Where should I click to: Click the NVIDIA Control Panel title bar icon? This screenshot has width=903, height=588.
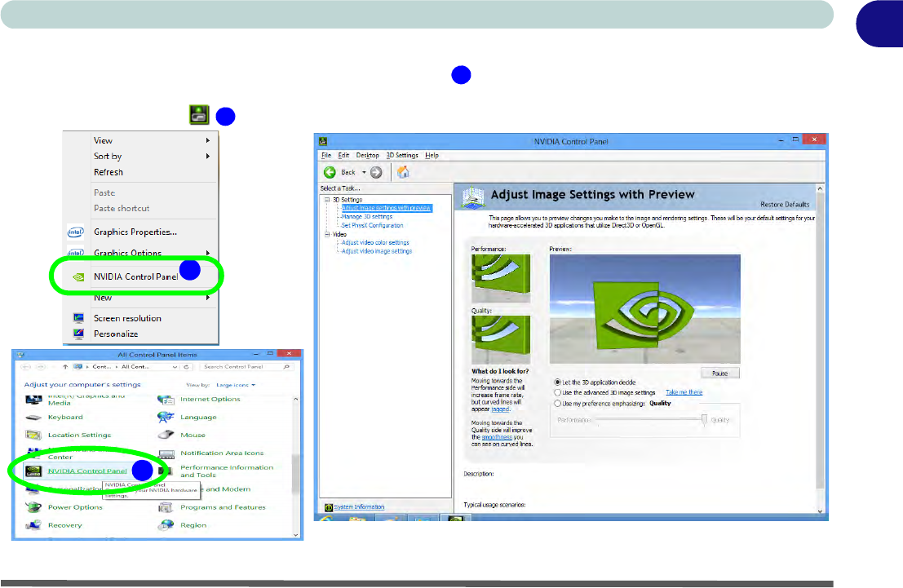(323, 141)
